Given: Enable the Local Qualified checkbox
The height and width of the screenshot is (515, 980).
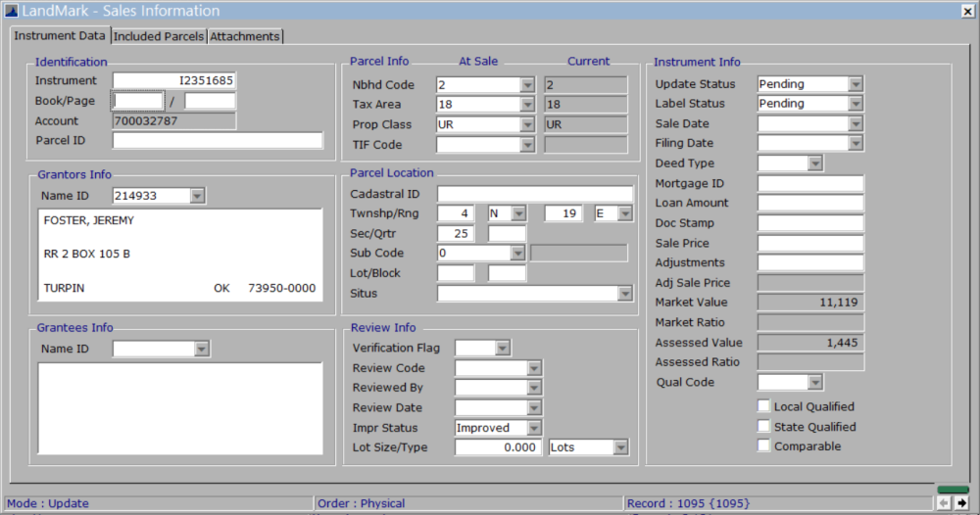Looking at the screenshot, I should click(x=764, y=406).
